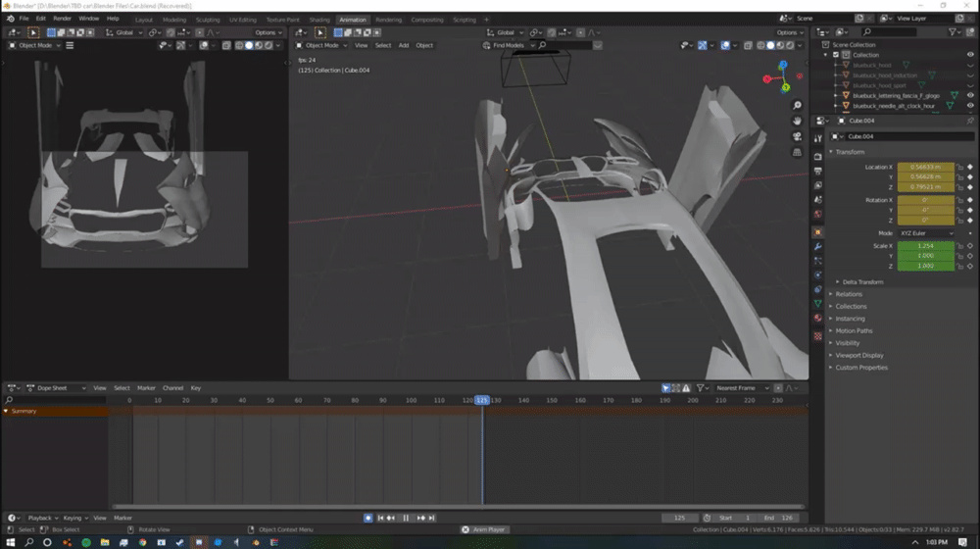Open the Object properties orange square tab
This screenshot has width=980, height=549.
tap(818, 231)
